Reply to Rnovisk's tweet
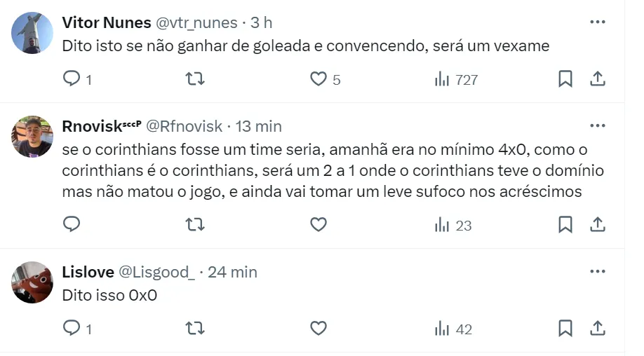644x356 pixels. click(72, 224)
